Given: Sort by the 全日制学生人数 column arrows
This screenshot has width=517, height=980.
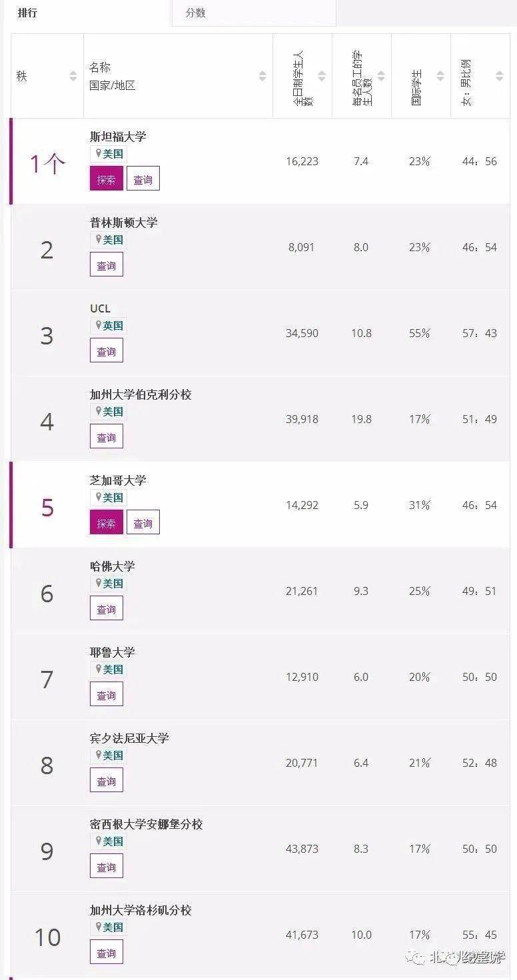Looking at the screenshot, I should point(322,77).
